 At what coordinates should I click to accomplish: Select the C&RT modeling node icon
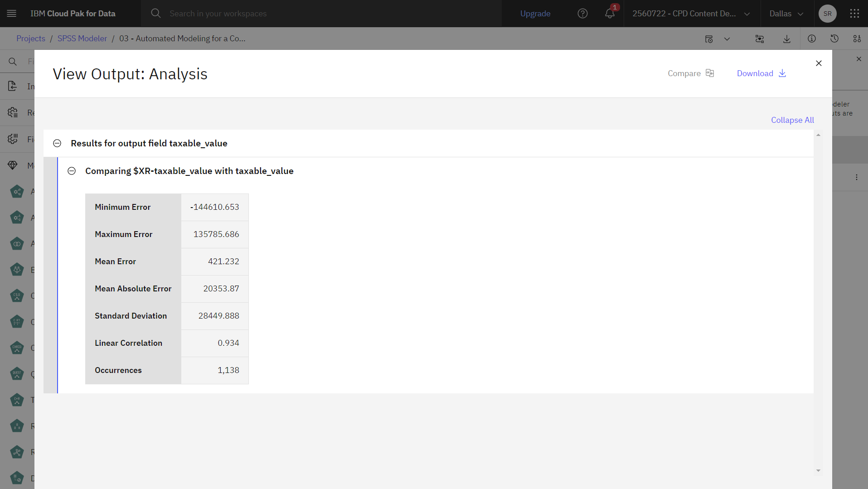pyautogui.click(x=17, y=322)
